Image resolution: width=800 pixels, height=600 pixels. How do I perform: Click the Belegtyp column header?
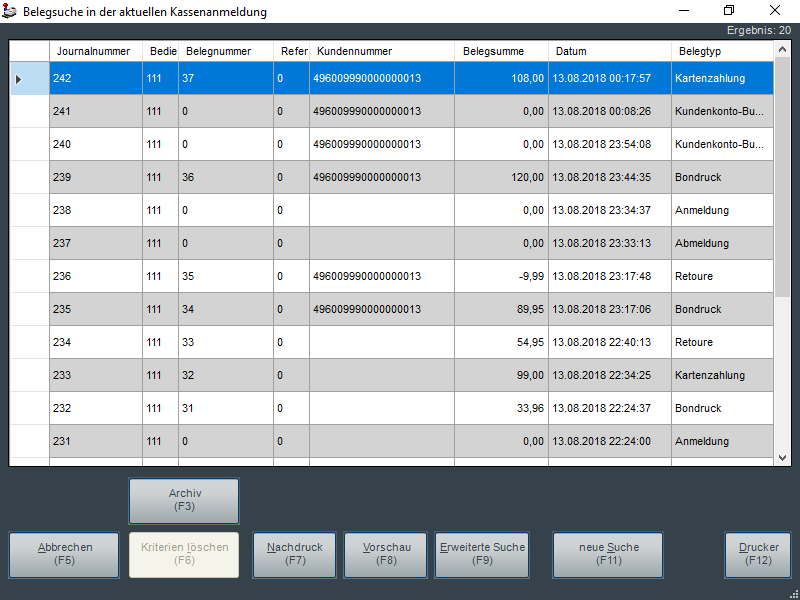pos(720,51)
